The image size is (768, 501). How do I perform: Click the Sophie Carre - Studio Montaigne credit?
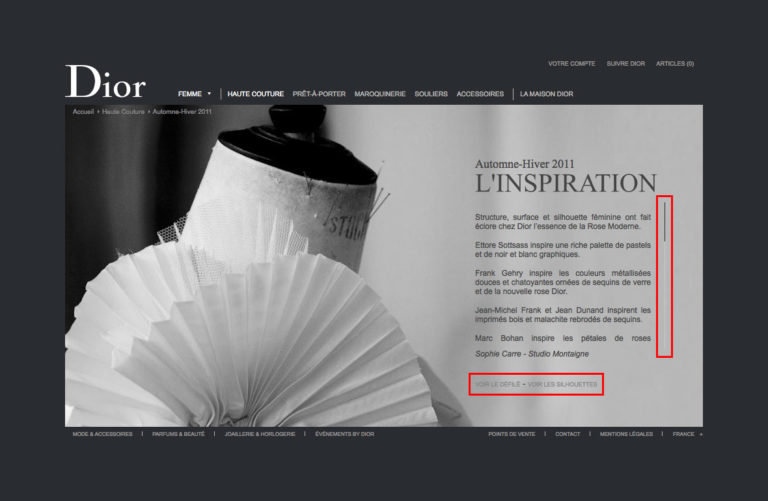pos(532,354)
